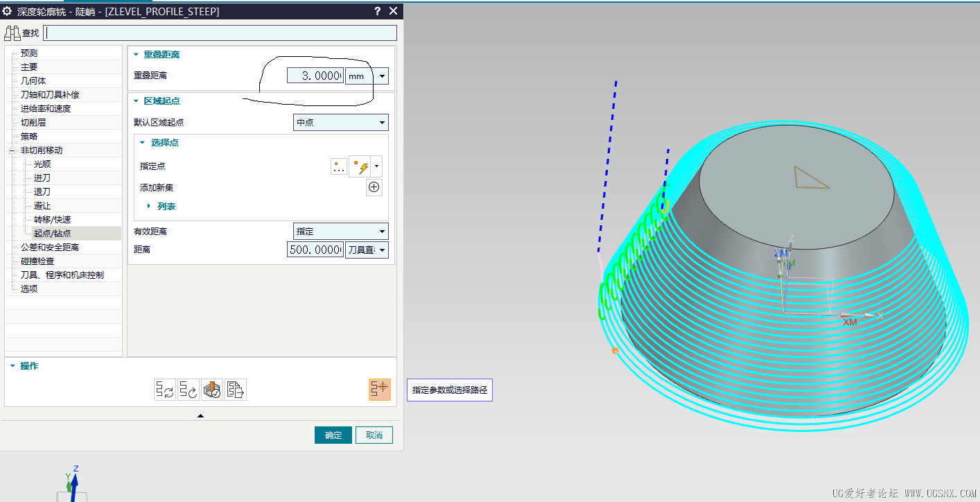
Task: Click the dialog settings gear icon
Action: coord(8,11)
